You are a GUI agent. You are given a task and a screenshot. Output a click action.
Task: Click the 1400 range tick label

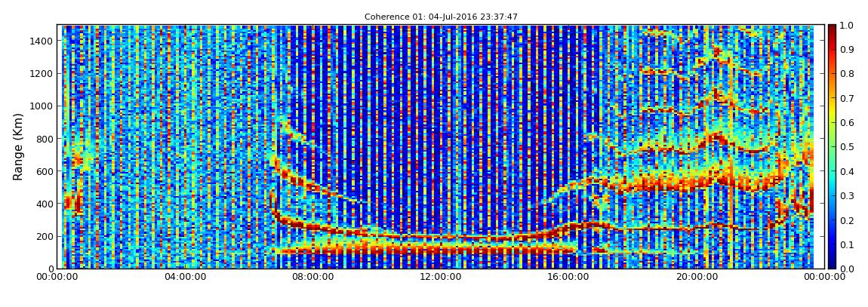[42, 41]
